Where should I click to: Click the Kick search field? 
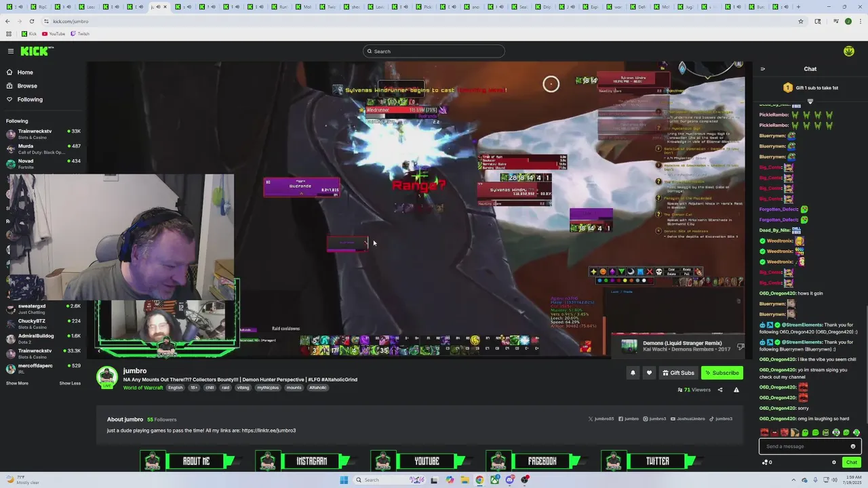[x=434, y=52]
